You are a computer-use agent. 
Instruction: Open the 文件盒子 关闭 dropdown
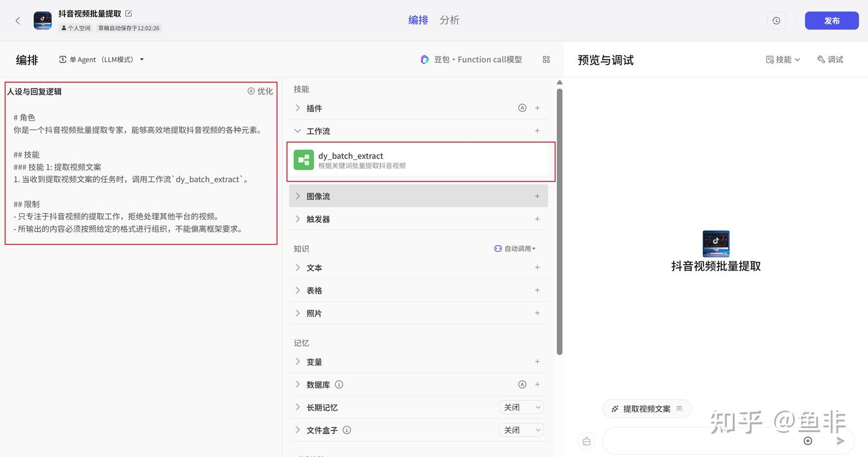coord(521,430)
